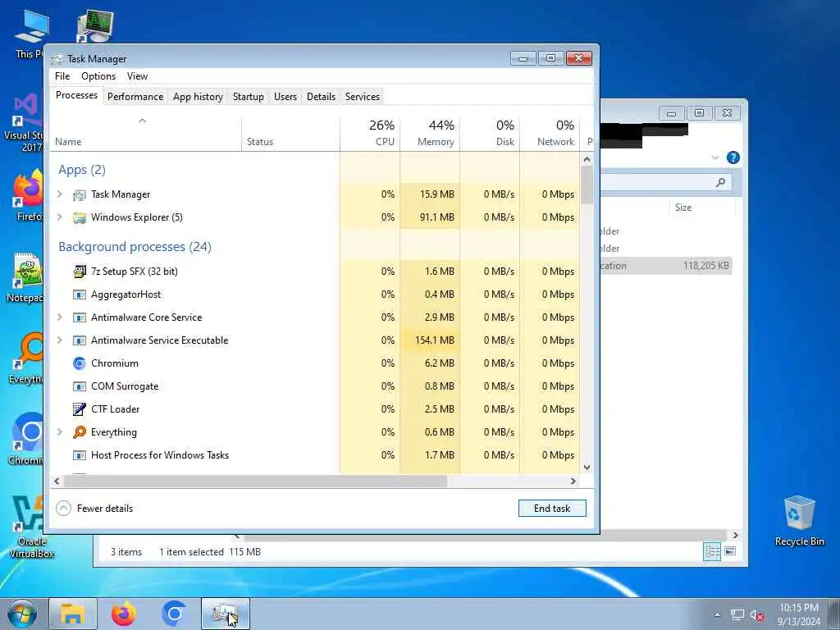The height and width of the screenshot is (630, 840).
Task: Open the Visual Studio 2017 desktop shortcut
Action: point(25,123)
